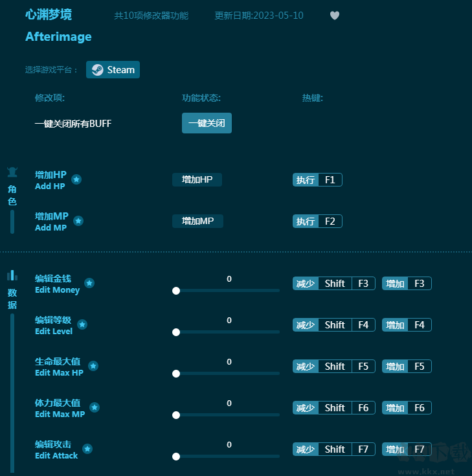Toggle the 增加MP function switch
This screenshot has width=472, height=476.
point(197,221)
